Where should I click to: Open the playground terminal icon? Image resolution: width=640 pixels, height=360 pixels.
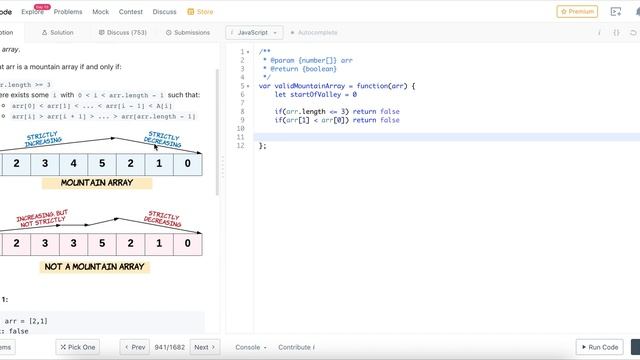616,12
